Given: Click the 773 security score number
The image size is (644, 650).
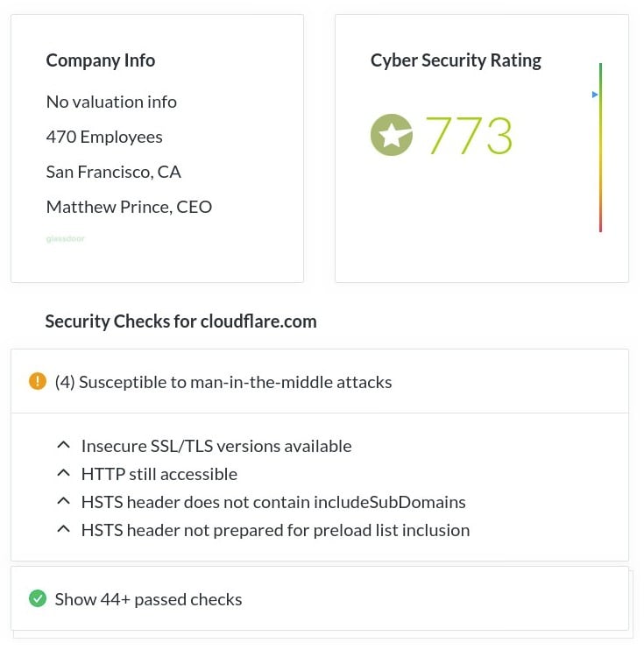Looking at the screenshot, I should pyautogui.click(x=470, y=136).
